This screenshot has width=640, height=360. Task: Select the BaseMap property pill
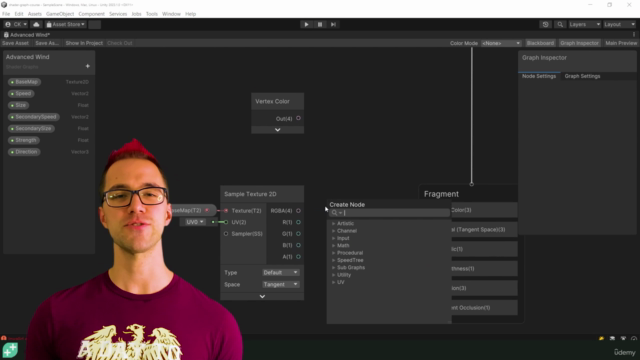tap(24, 82)
